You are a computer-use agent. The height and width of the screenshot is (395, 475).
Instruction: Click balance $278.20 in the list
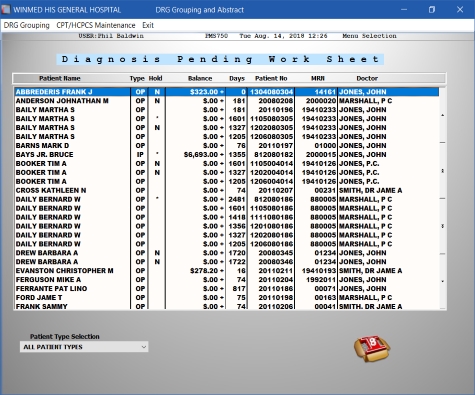pos(204,271)
